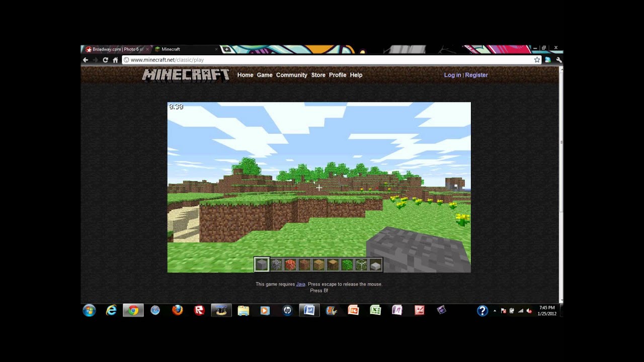This screenshot has height=362, width=644.
Task: Click the Register link
Action: 476,75
